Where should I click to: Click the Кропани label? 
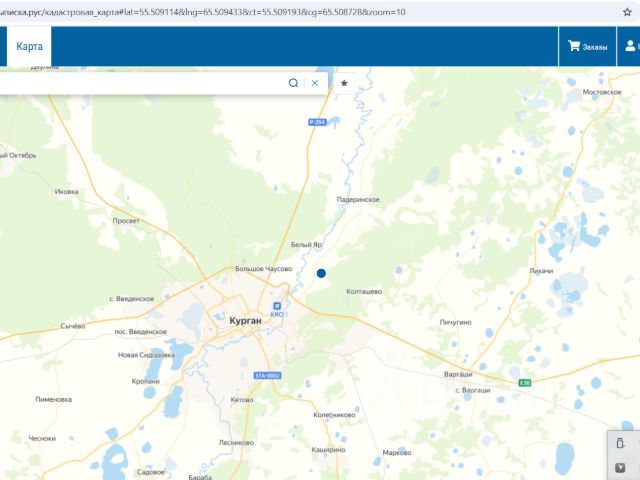(145, 381)
